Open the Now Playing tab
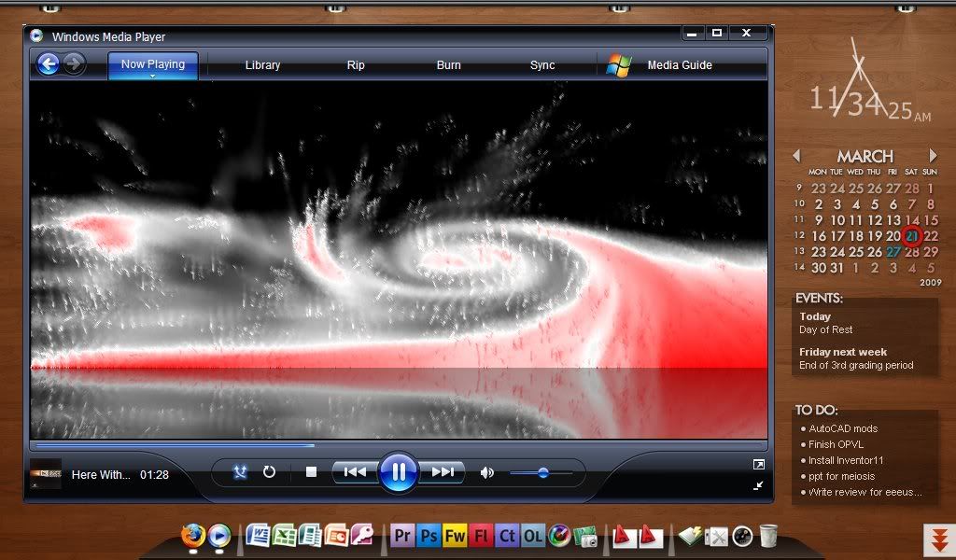The width and height of the screenshot is (956, 560). [x=153, y=65]
